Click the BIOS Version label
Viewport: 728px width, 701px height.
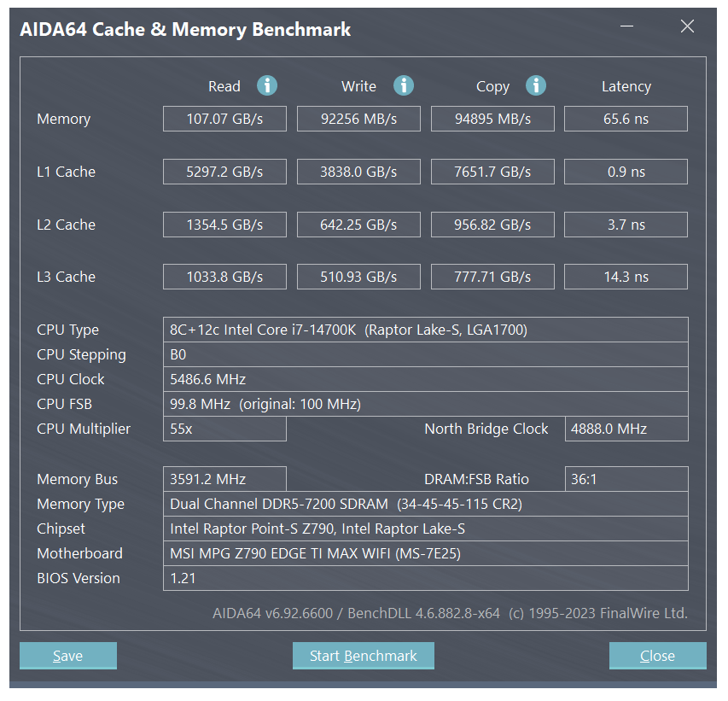pos(79,578)
